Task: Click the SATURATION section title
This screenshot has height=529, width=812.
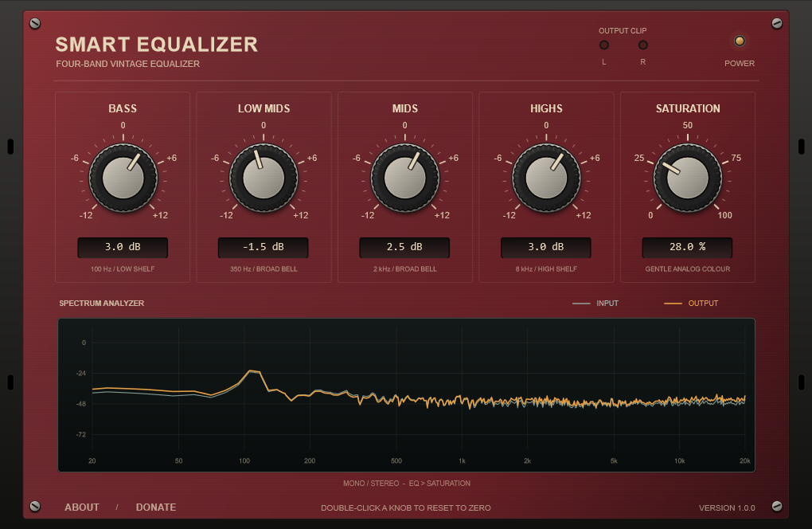Action: (x=688, y=108)
